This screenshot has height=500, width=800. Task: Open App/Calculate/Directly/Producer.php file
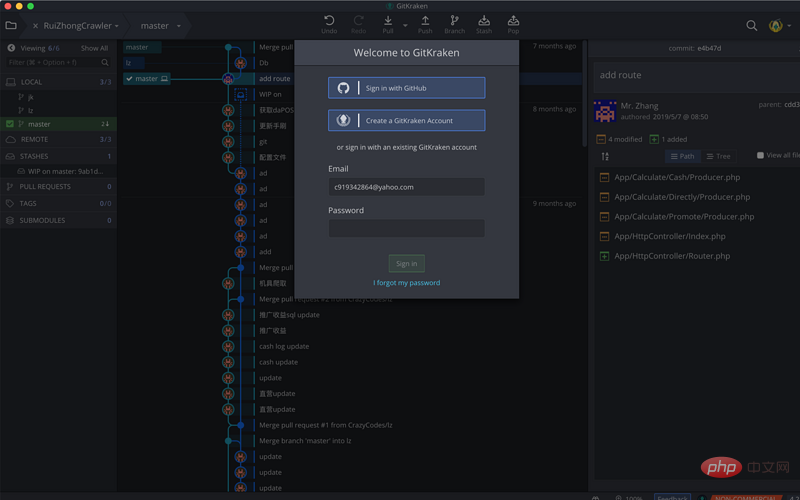point(682,197)
